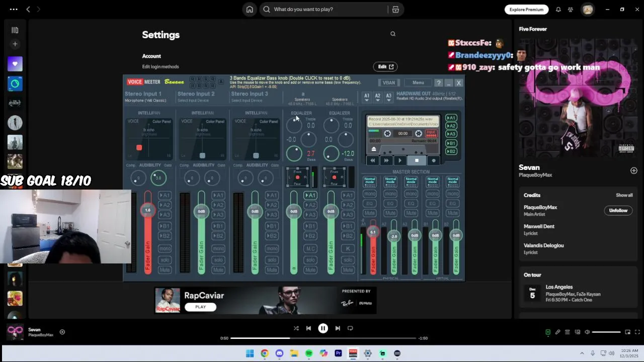Enter Spotify full screen mode

point(637,332)
